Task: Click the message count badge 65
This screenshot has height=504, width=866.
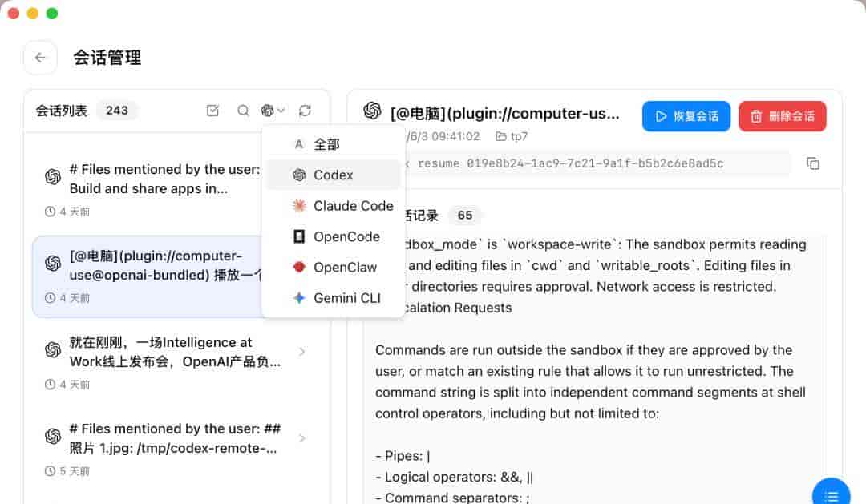Action: point(465,216)
